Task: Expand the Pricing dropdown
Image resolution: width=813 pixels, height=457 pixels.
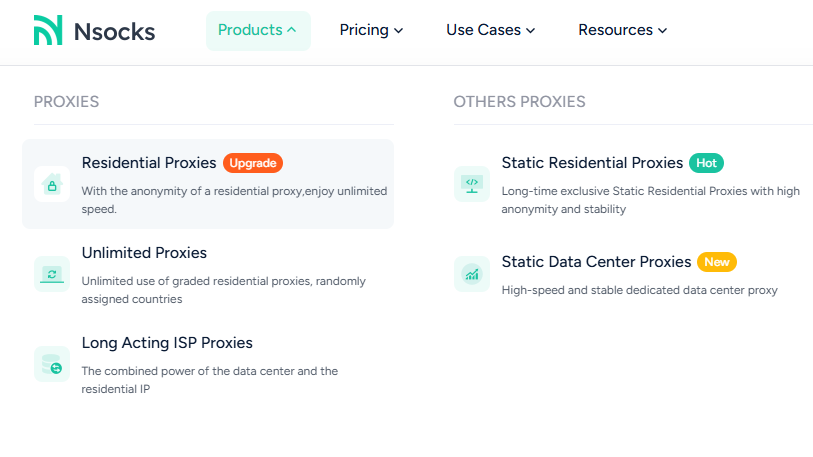Action: (371, 30)
